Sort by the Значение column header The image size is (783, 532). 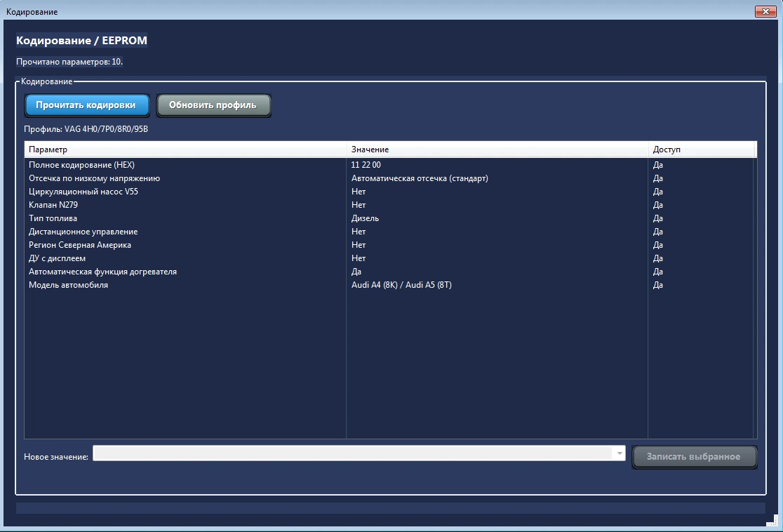(497, 149)
